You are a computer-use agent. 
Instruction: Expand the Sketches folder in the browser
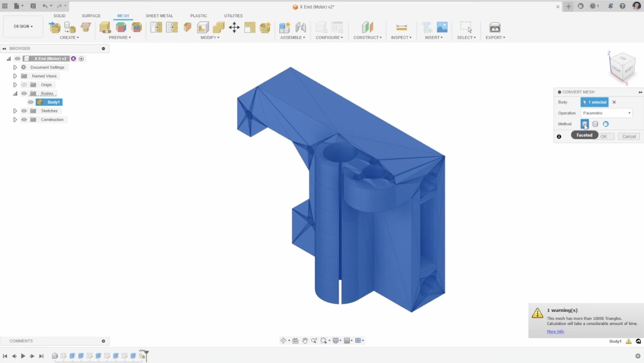click(x=15, y=111)
